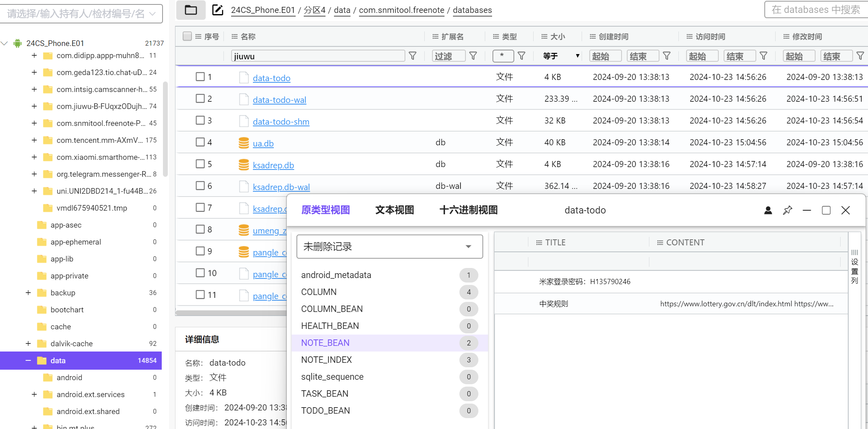
Task: Click the filter funnel beside extension filter
Action: (x=473, y=56)
